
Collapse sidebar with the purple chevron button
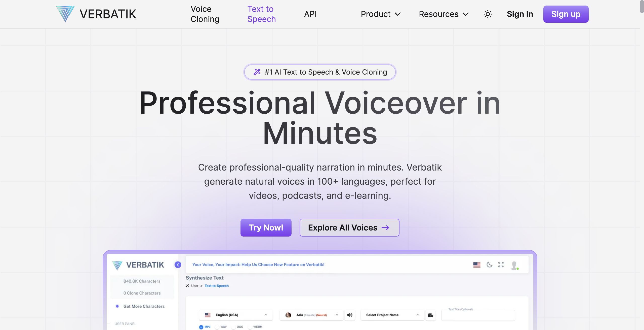coord(178,265)
